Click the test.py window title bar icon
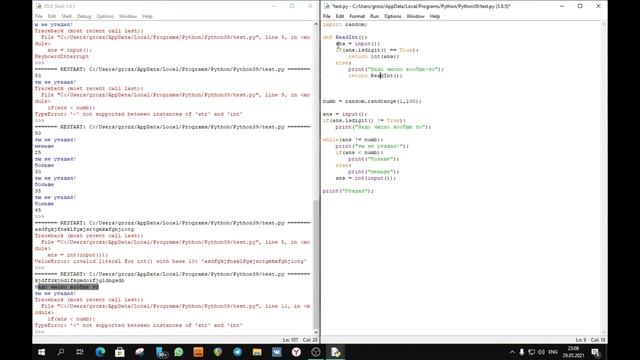640x360 pixels. pos(327,6)
